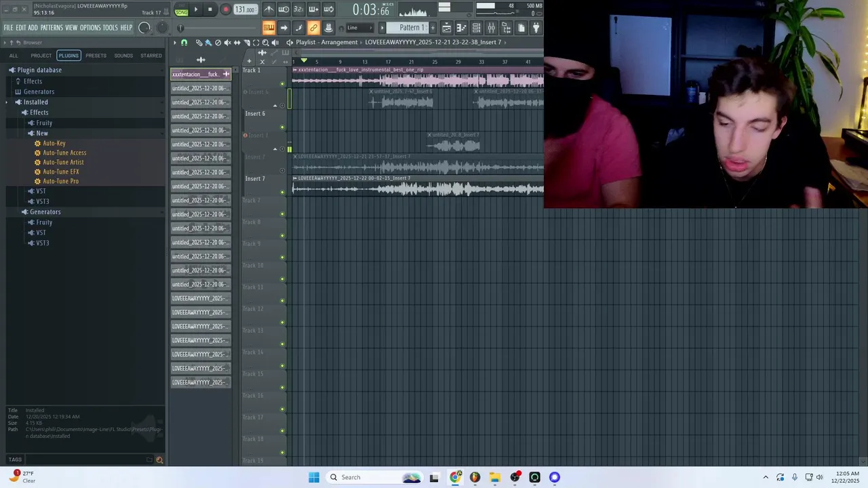
Task: Open File Explorer from the taskbar
Action: click(x=495, y=477)
